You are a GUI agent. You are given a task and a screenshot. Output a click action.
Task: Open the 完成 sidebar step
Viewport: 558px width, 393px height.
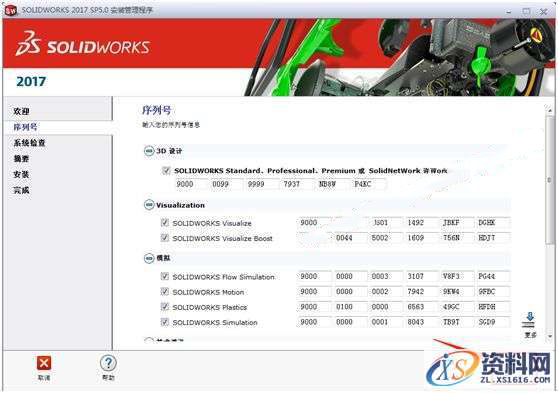pyautogui.click(x=21, y=190)
